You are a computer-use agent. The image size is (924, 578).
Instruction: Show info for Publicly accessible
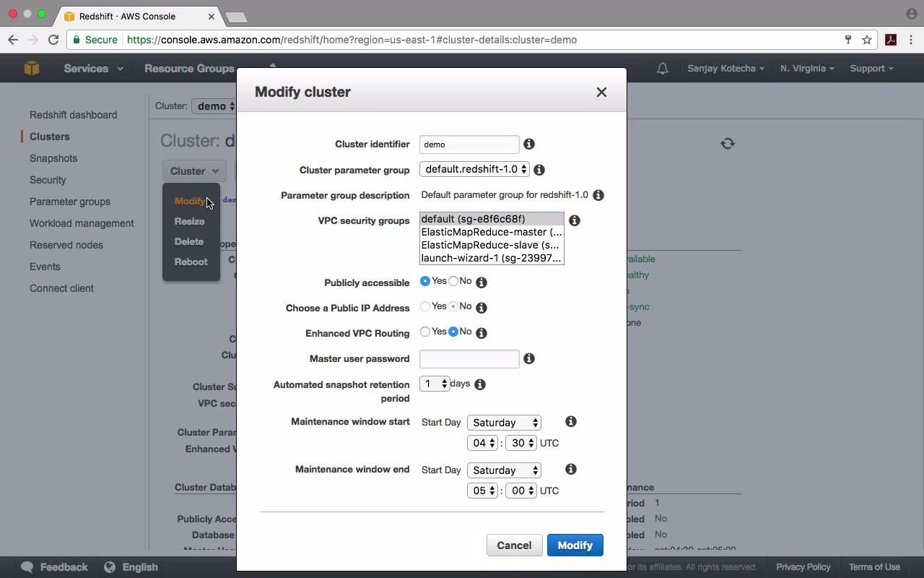coord(481,282)
